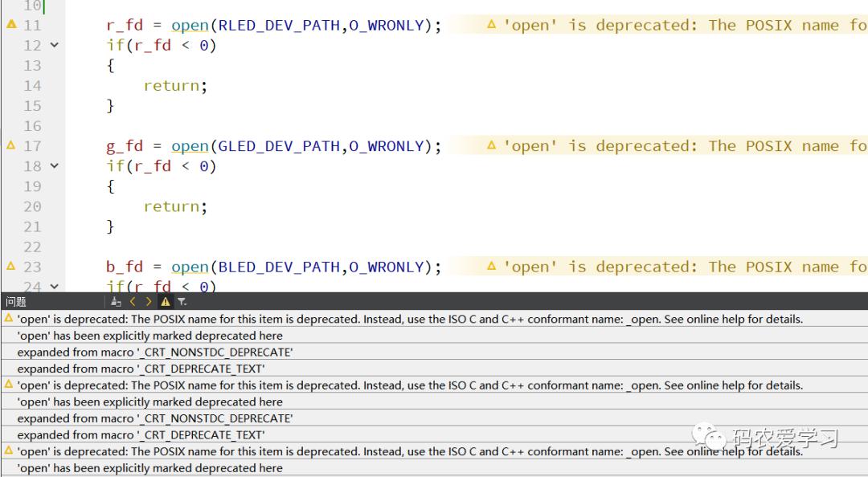Collapse the code block at line 12
Viewport: 868px width, 477px height.
coord(55,45)
